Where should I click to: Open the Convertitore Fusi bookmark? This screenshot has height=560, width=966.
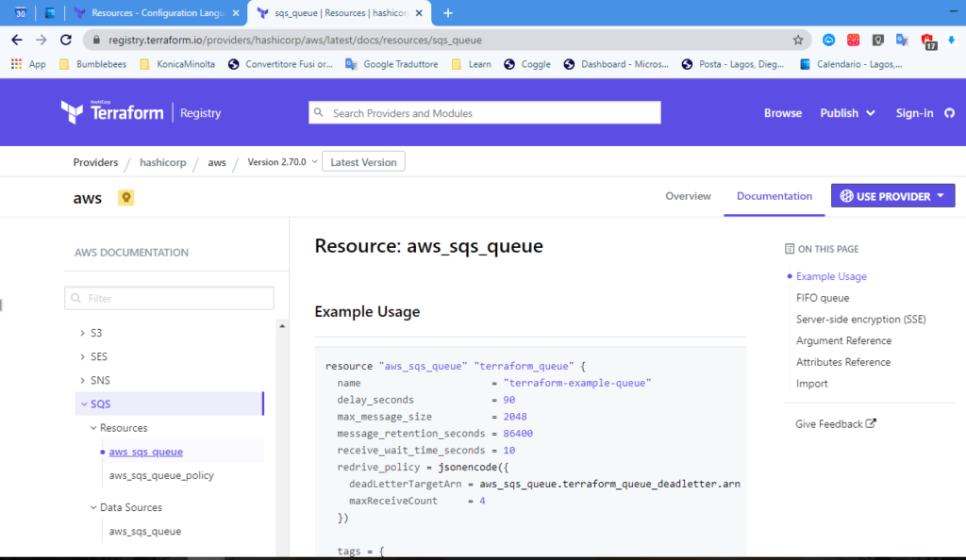pyautogui.click(x=280, y=64)
